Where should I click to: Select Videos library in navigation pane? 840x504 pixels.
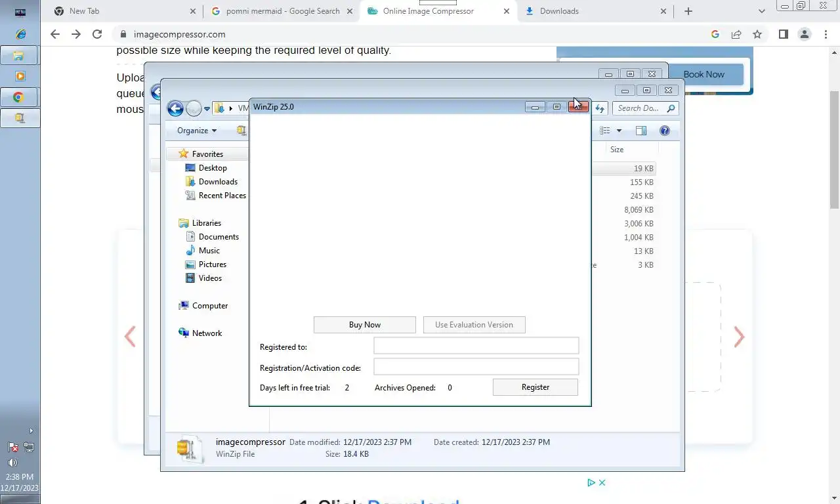tap(210, 278)
